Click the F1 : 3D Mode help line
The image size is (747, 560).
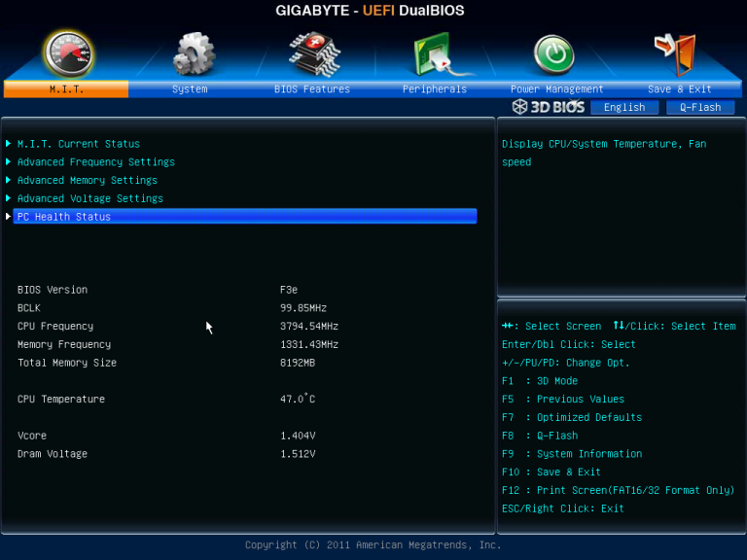[540, 381]
